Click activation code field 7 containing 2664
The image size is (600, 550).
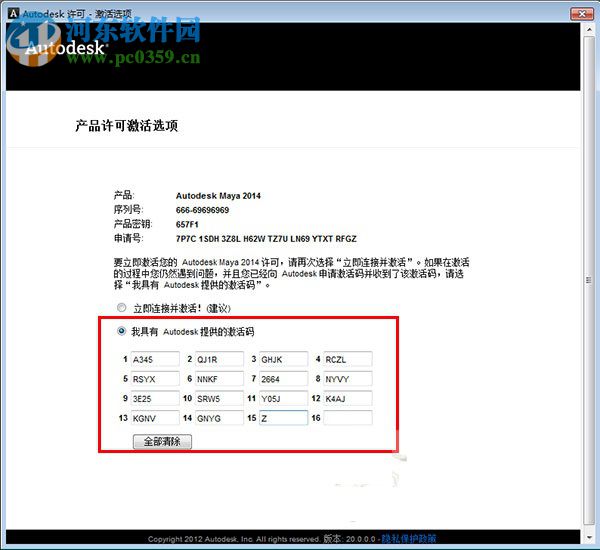[x=284, y=379]
